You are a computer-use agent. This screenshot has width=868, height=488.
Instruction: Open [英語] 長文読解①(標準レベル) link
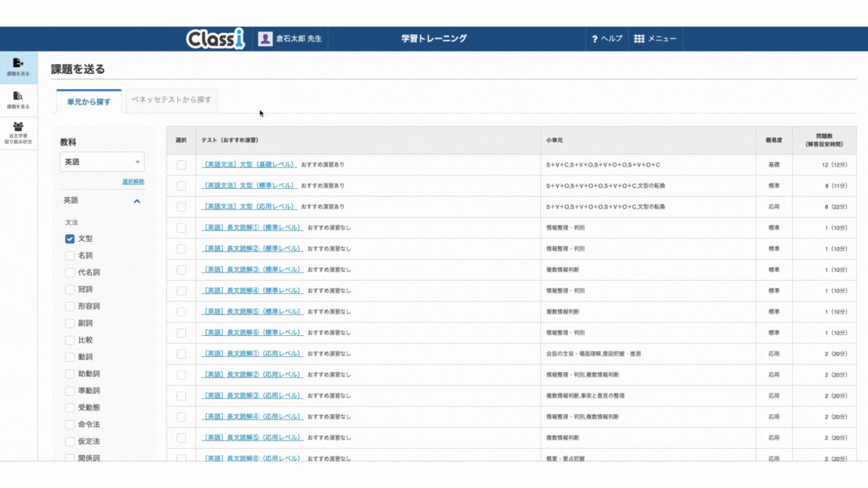[252, 227]
